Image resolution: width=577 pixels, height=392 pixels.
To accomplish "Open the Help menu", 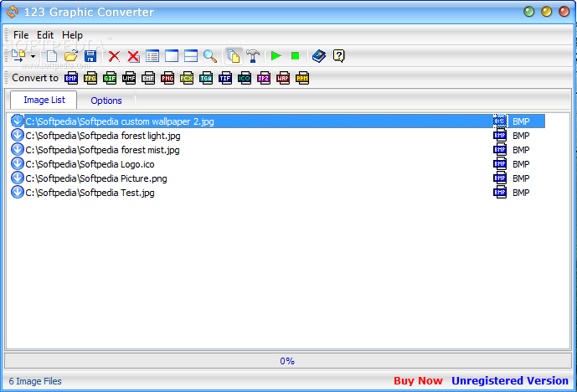I will (x=72, y=35).
